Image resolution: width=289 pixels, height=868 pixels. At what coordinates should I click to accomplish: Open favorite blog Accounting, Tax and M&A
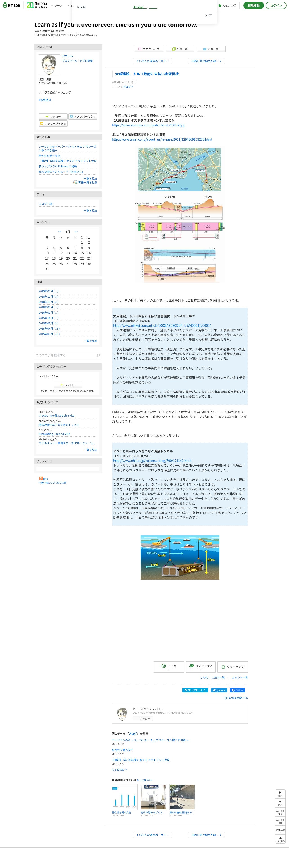(54, 434)
